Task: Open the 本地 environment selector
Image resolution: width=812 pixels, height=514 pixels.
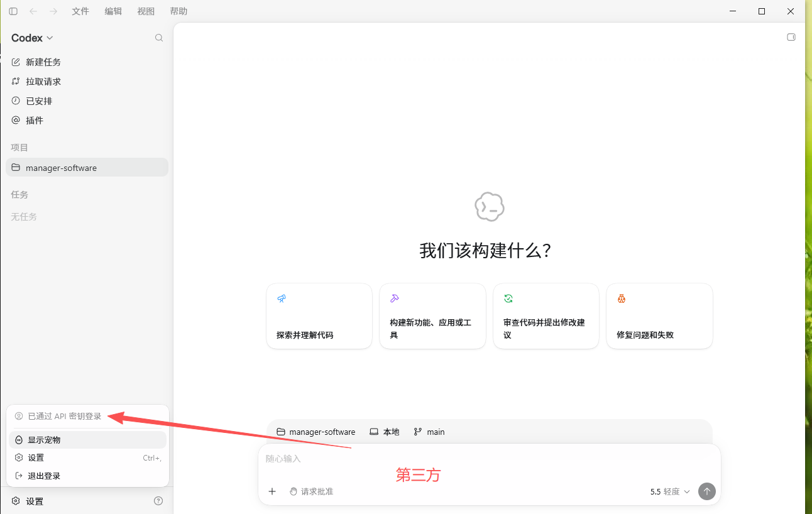Action: [385, 432]
